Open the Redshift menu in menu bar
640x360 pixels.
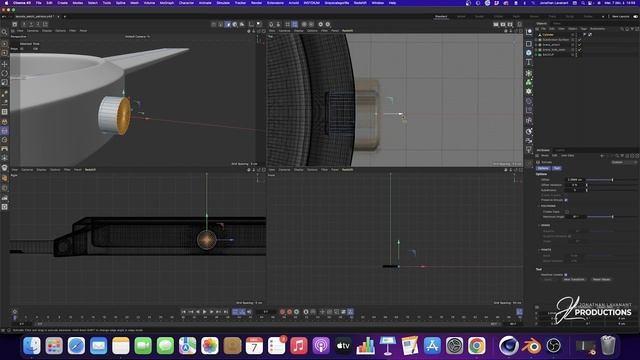click(x=360, y=3)
